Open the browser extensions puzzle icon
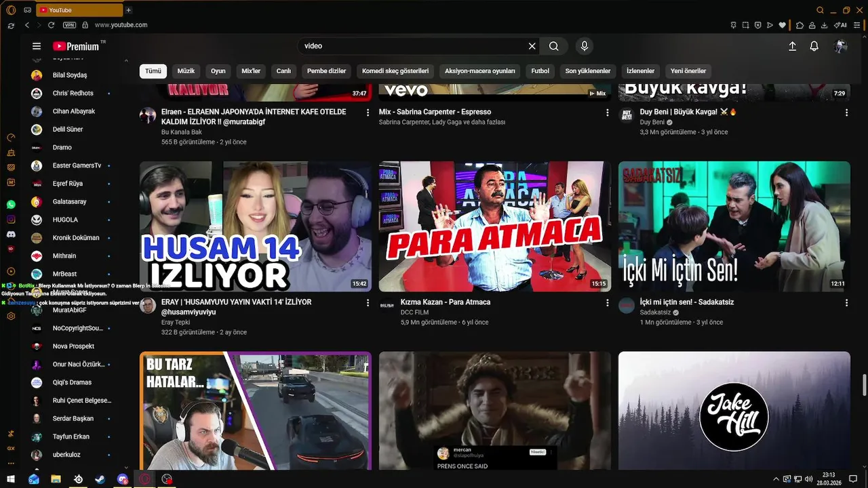 (800, 25)
